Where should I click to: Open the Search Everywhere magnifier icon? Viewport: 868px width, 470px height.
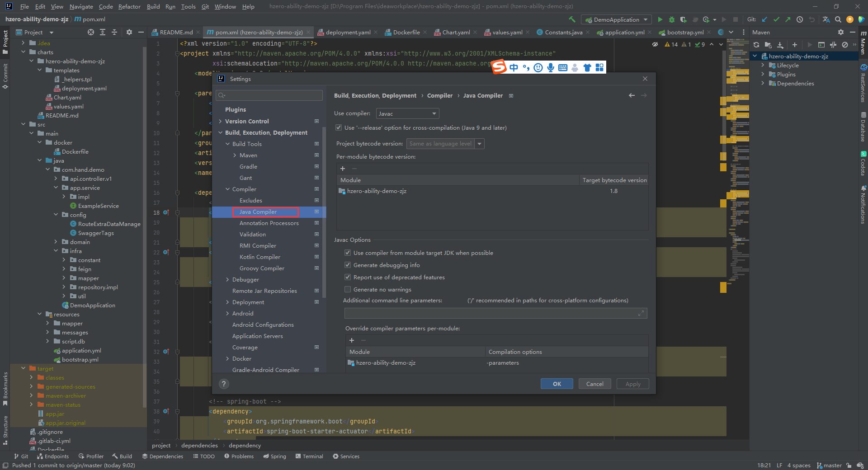click(x=838, y=19)
